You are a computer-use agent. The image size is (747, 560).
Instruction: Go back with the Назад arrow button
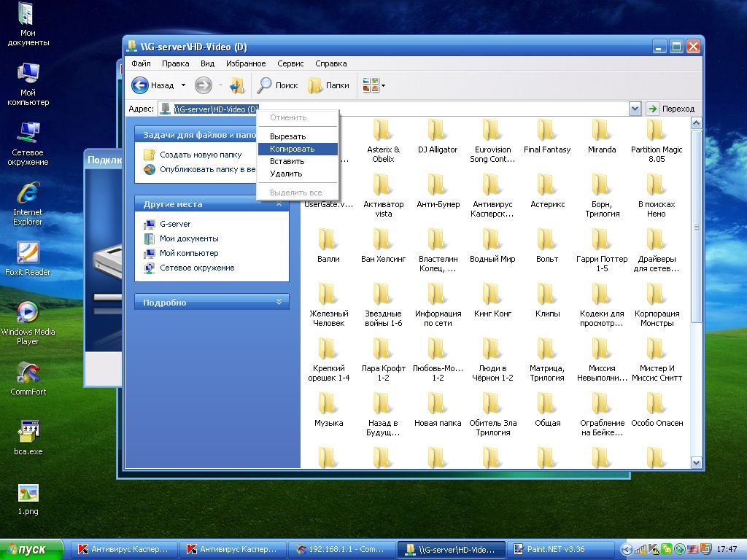[x=152, y=86]
